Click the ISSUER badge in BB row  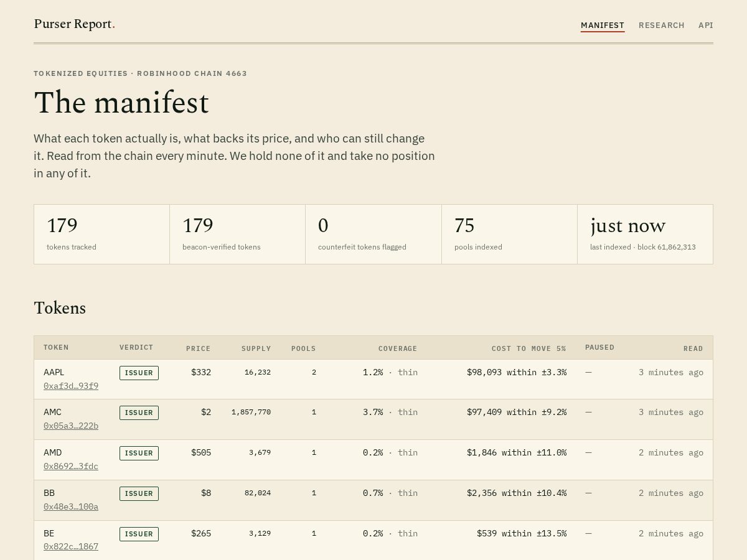click(x=139, y=493)
